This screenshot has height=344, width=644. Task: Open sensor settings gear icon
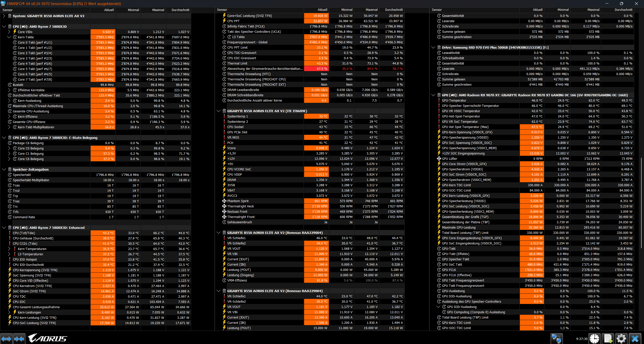(x=621, y=339)
